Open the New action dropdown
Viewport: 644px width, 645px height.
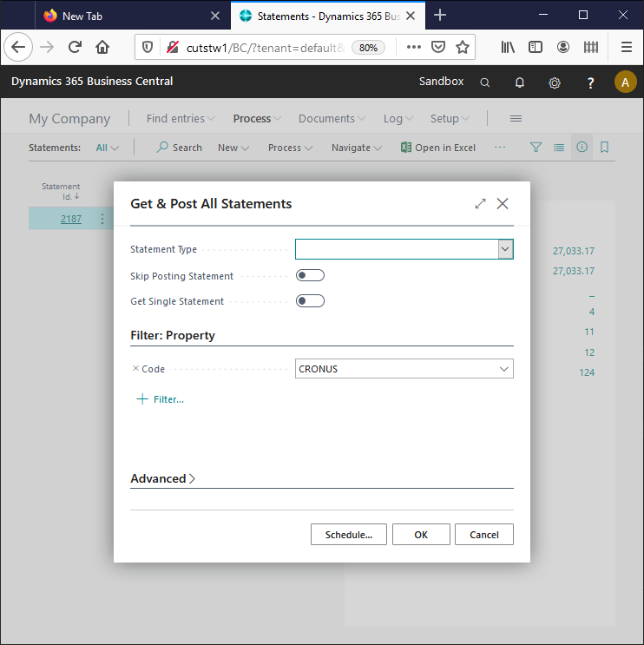233,148
